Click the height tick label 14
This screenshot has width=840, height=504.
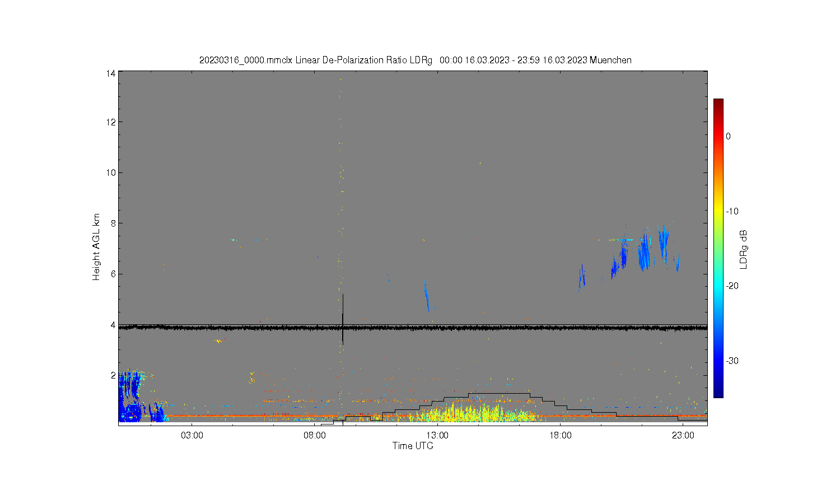point(111,73)
